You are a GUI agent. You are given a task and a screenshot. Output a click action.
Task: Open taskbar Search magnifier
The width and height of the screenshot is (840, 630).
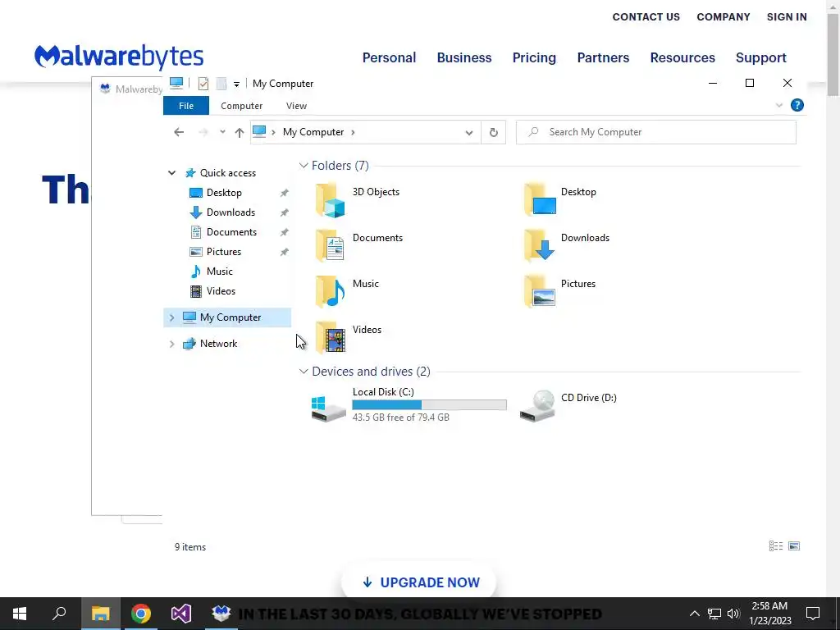tap(59, 614)
